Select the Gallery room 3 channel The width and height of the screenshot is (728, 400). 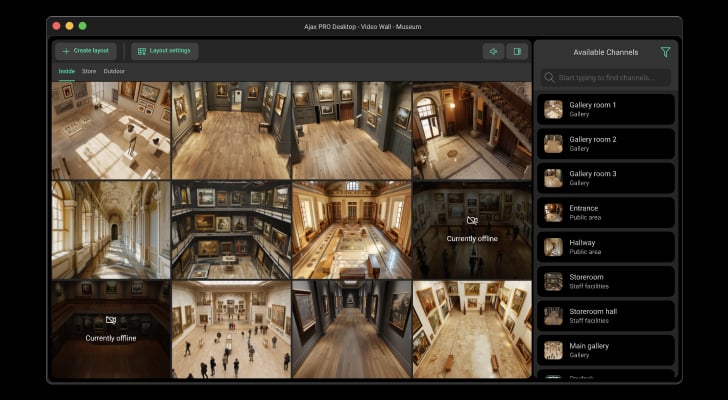tap(606, 178)
